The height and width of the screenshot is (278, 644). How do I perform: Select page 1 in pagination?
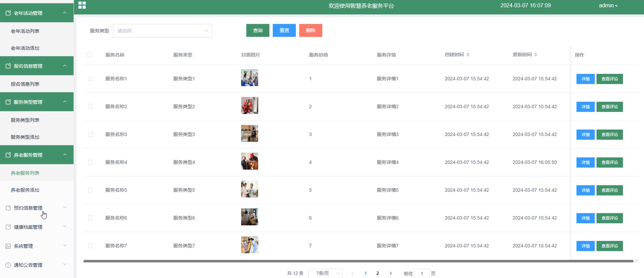point(366,273)
